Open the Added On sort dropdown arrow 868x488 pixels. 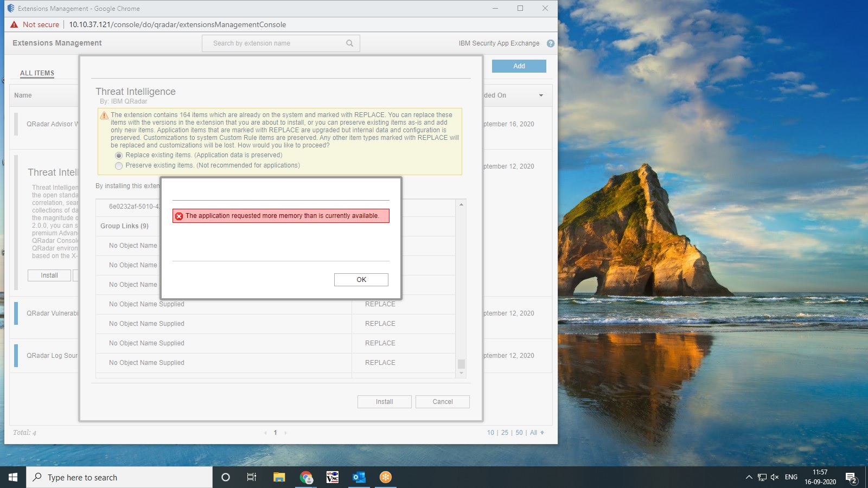point(541,95)
